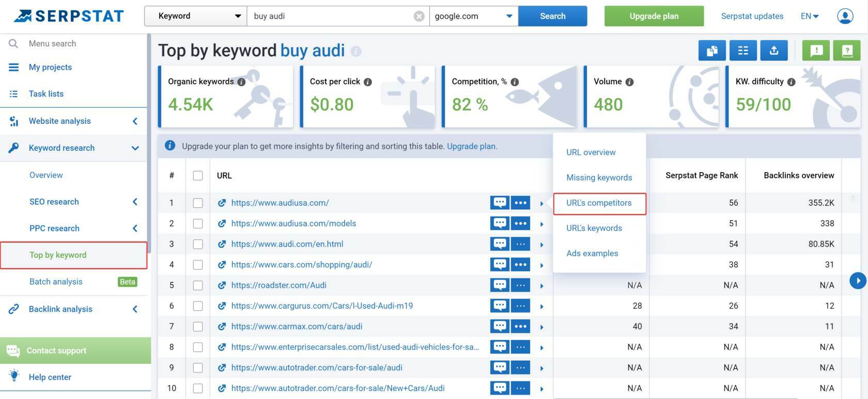
Task: Select Missing keywords from popup menu
Action: 599,178
